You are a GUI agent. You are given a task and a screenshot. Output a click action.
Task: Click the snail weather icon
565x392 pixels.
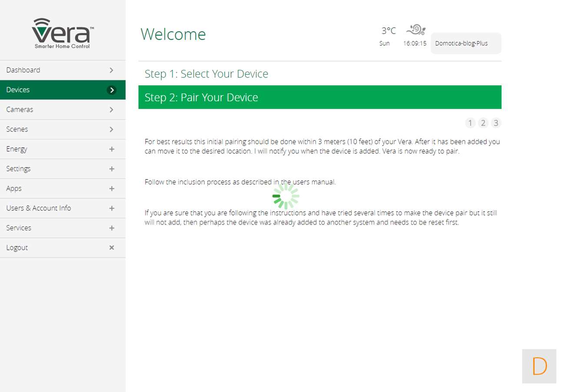click(416, 30)
